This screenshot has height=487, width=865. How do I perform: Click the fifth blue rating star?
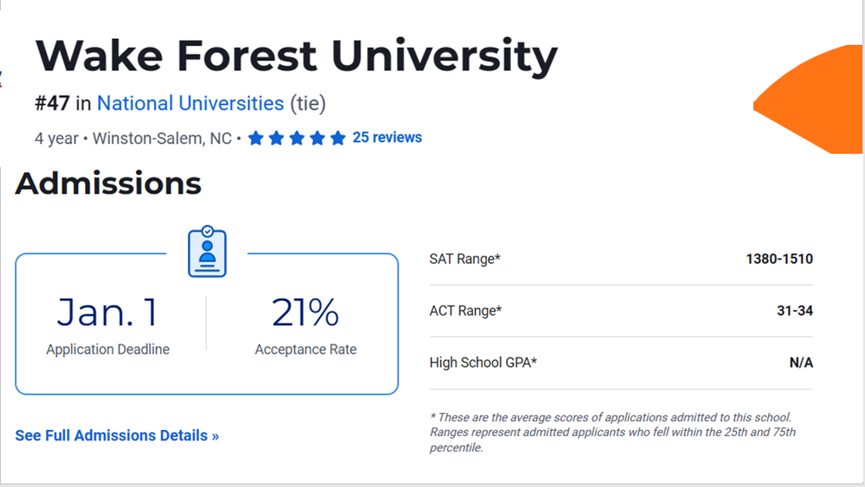tap(338, 138)
